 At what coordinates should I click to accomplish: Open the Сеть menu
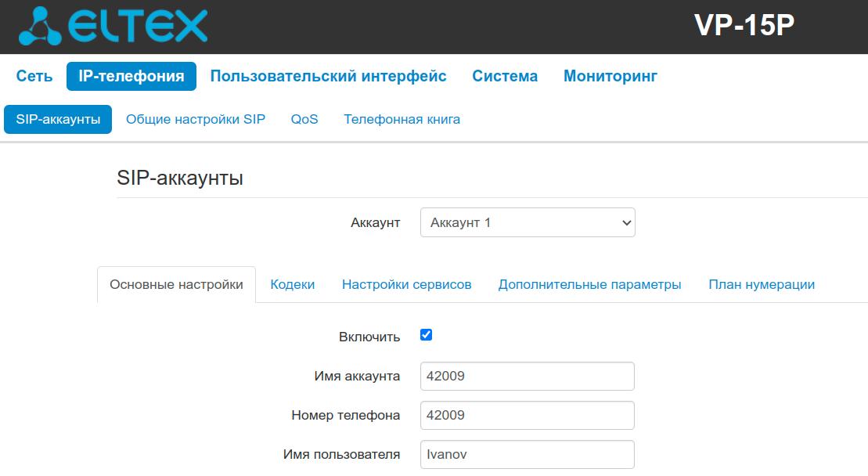pos(34,76)
